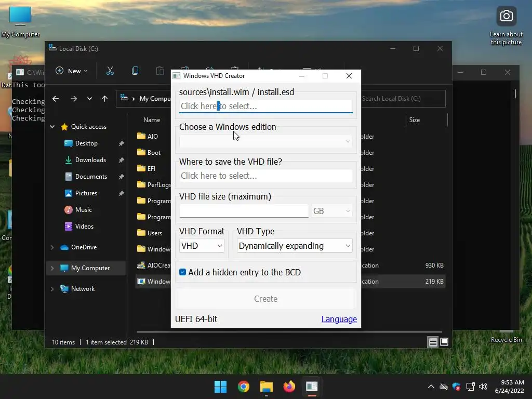Open the Windows Start menu

[x=220, y=387]
